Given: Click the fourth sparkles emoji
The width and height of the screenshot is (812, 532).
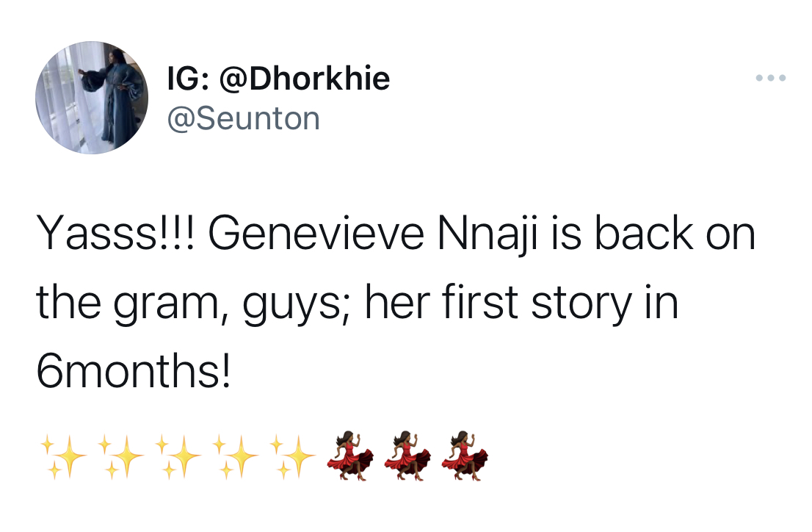Looking at the screenshot, I should [x=236, y=456].
